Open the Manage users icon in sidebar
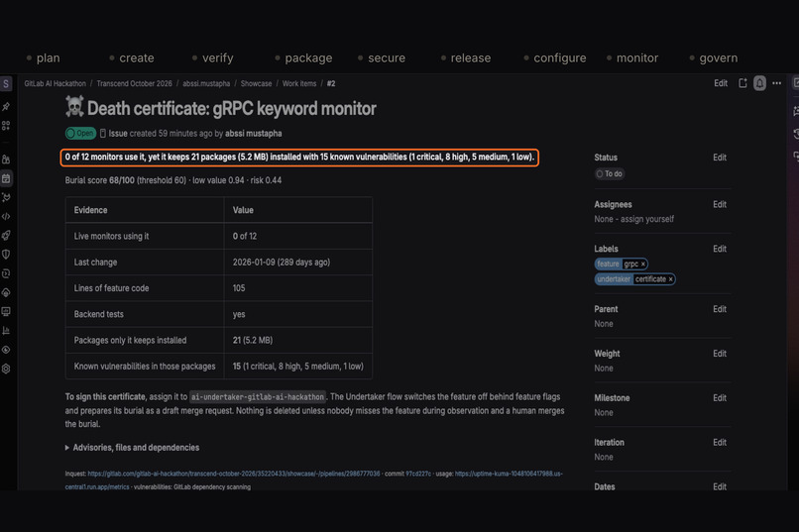799x532 pixels. (x=6, y=160)
